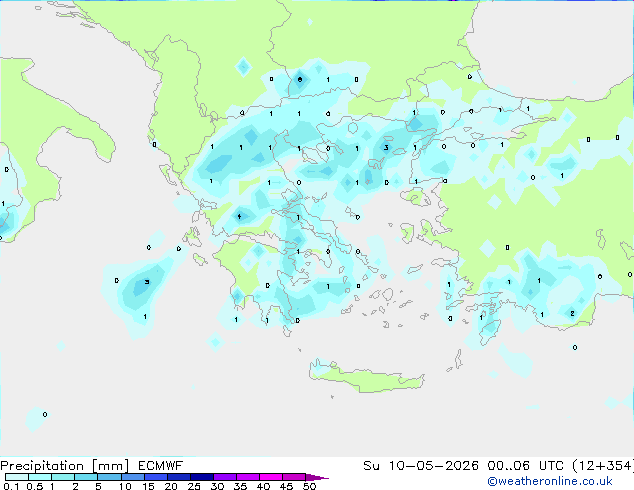The width and height of the screenshot is (634, 490).
Task: Pick the 15–20 mm legend swatch
Action: pos(155,477)
